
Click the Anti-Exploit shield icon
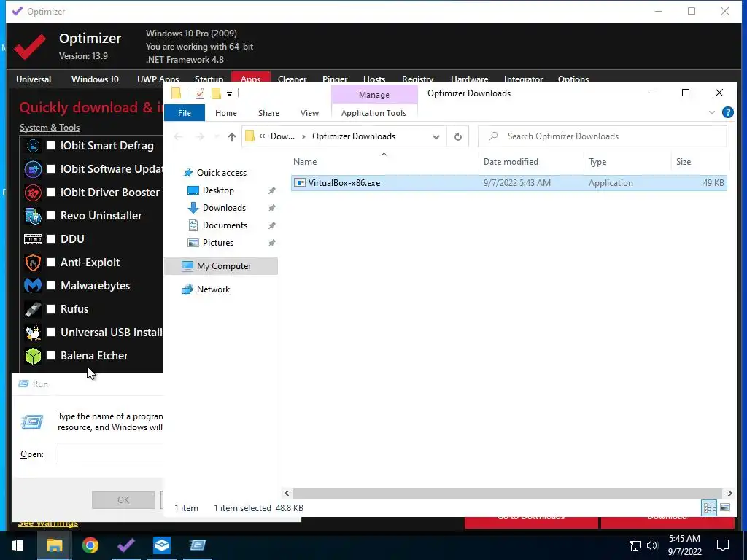click(x=33, y=262)
